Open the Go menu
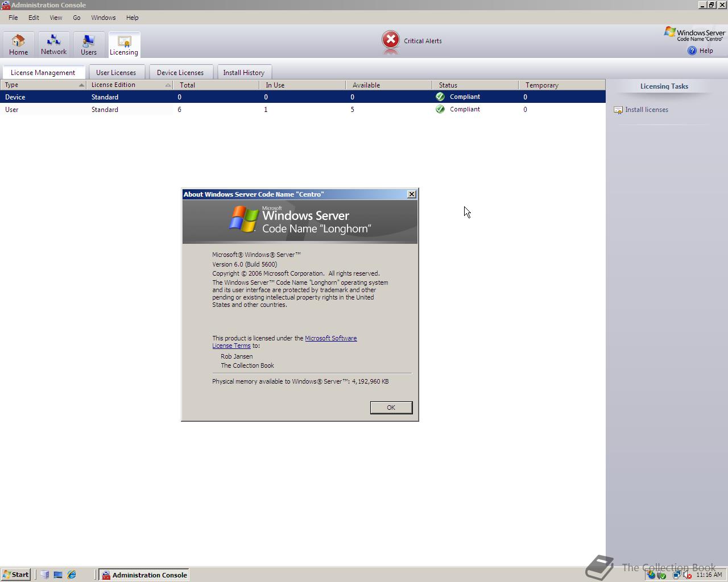 point(77,18)
